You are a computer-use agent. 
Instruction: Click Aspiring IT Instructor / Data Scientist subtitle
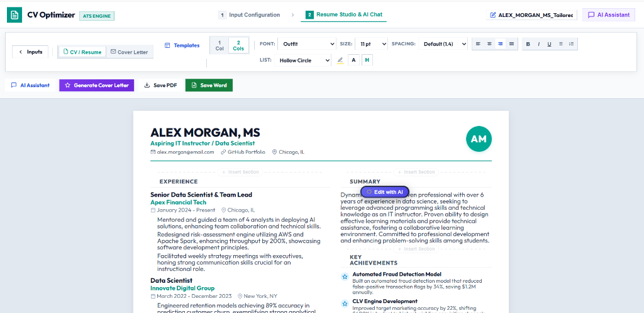203,143
